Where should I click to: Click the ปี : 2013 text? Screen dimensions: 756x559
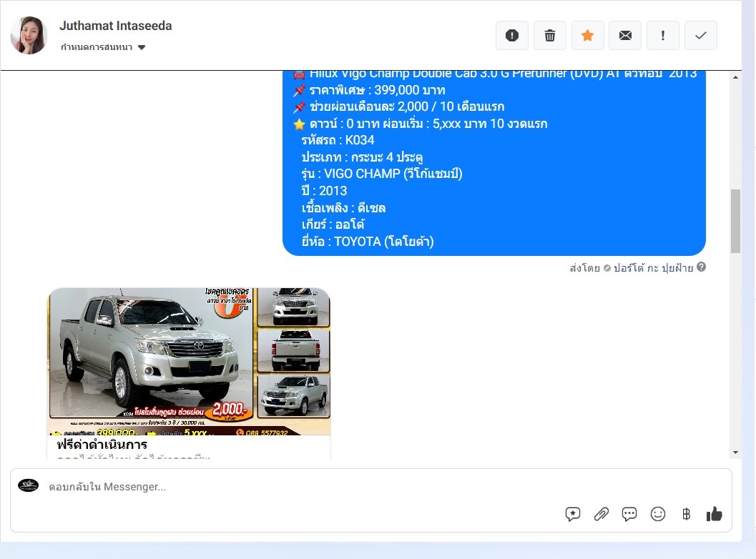click(x=324, y=191)
